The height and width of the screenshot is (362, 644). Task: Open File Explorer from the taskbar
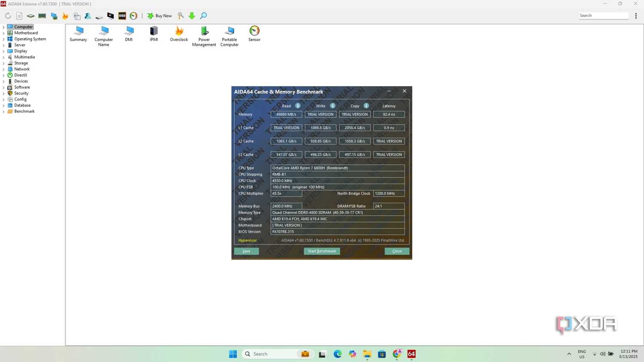[x=367, y=354]
